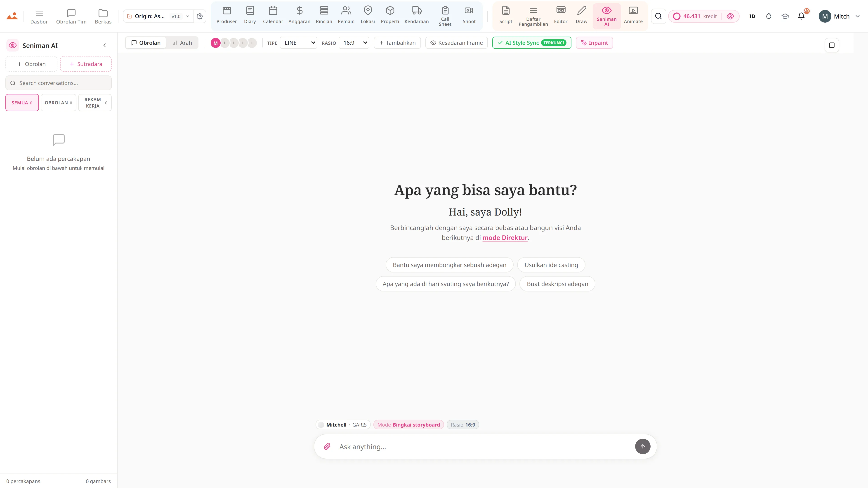868x488 pixels.
Task: Follow the mode Direktur link
Action: (x=505, y=237)
